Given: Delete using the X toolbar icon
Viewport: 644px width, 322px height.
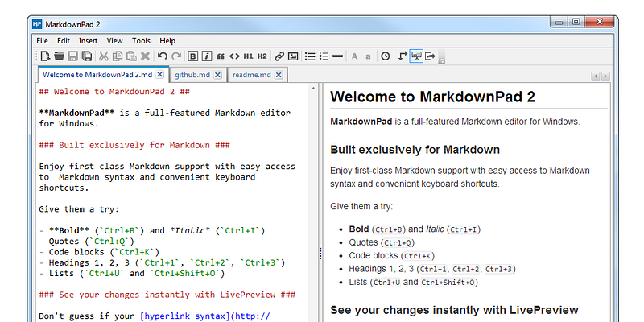Looking at the screenshot, I should click(x=145, y=56).
